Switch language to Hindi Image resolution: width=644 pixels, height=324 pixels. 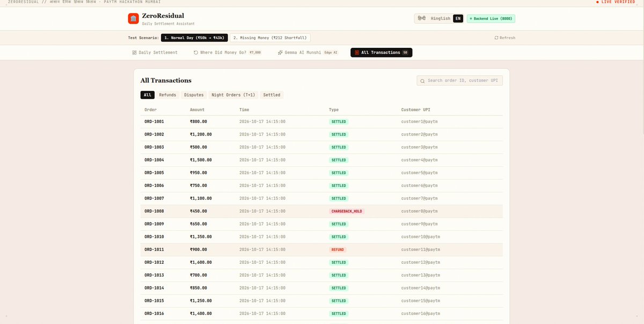pyautogui.click(x=421, y=18)
